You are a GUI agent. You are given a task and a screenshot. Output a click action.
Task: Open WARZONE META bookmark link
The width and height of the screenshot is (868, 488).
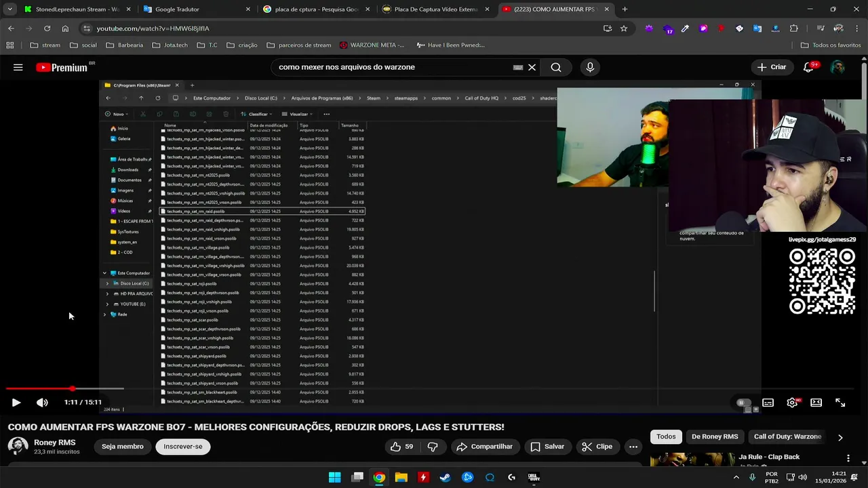pos(372,45)
